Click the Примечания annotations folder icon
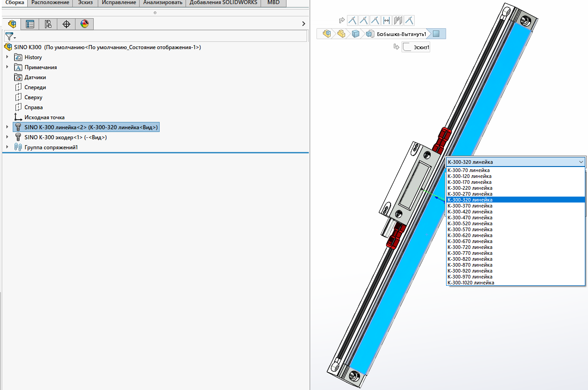This screenshot has height=390, width=588. 18,67
